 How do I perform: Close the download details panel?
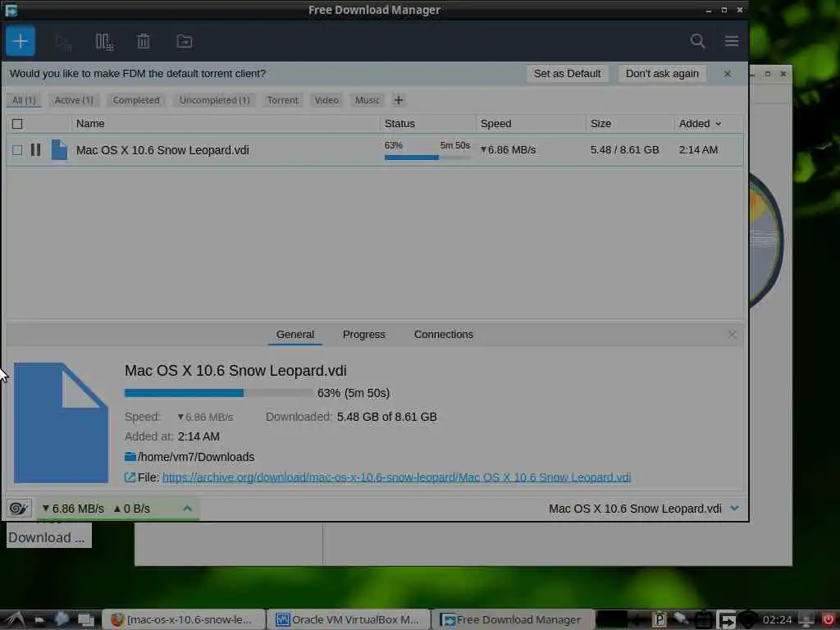[732, 335]
